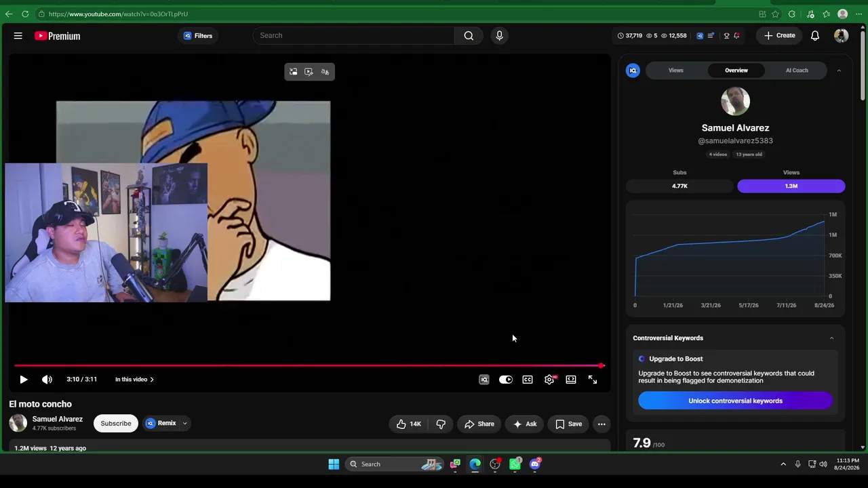This screenshot has width=868, height=488.
Task: Open the vidIQ Filters button
Action: [198, 36]
